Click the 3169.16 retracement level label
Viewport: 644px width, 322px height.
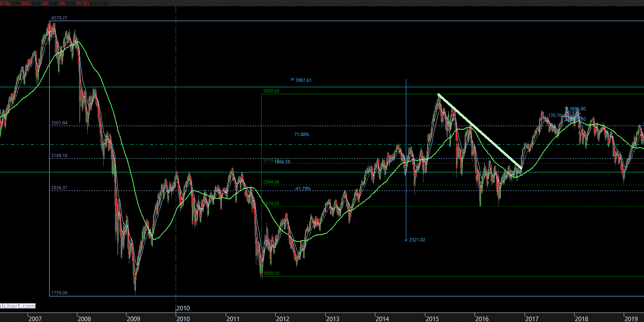[x=59, y=155]
